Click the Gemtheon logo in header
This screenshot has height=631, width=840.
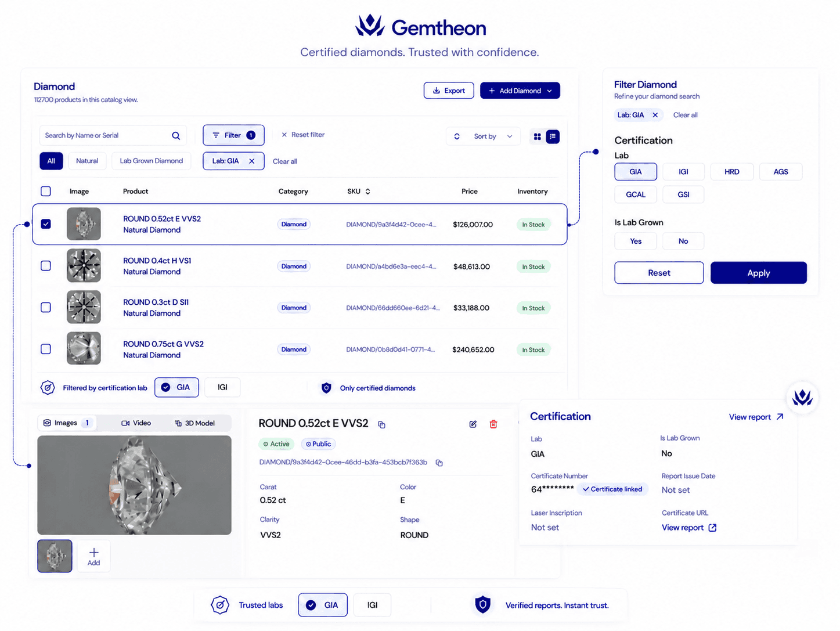click(x=421, y=26)
